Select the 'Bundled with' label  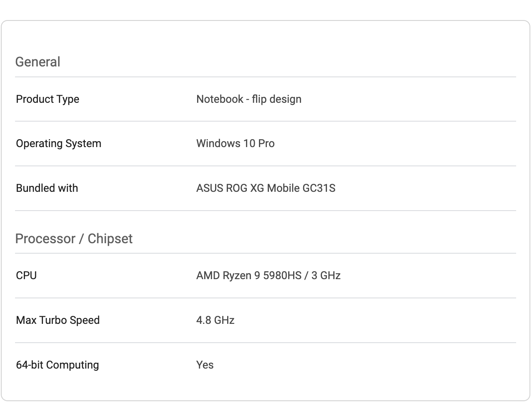[x=47, y=188]
